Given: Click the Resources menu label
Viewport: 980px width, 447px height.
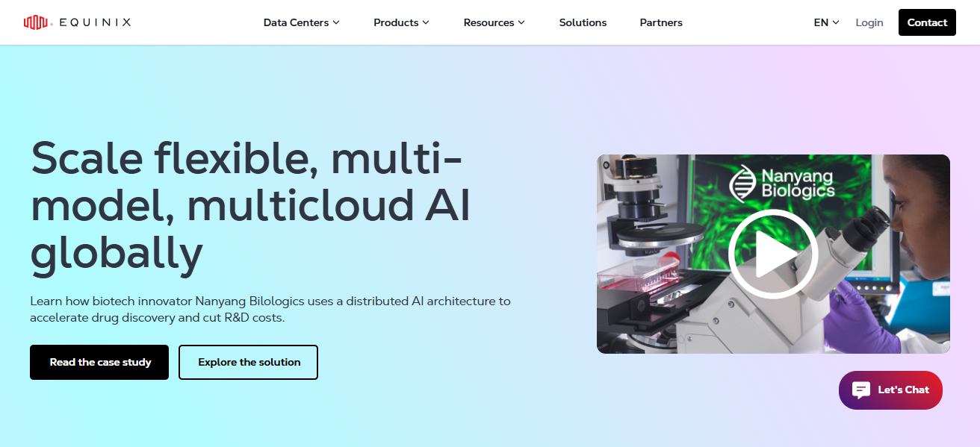Looking at the screenshot, I should click(x=489, y=22).
